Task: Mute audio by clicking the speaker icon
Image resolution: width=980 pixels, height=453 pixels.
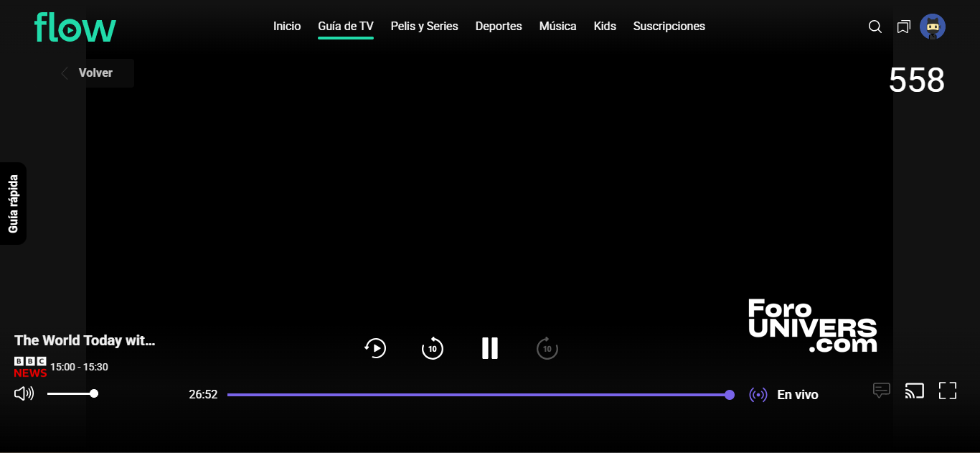Action: [x=24, y=393]
